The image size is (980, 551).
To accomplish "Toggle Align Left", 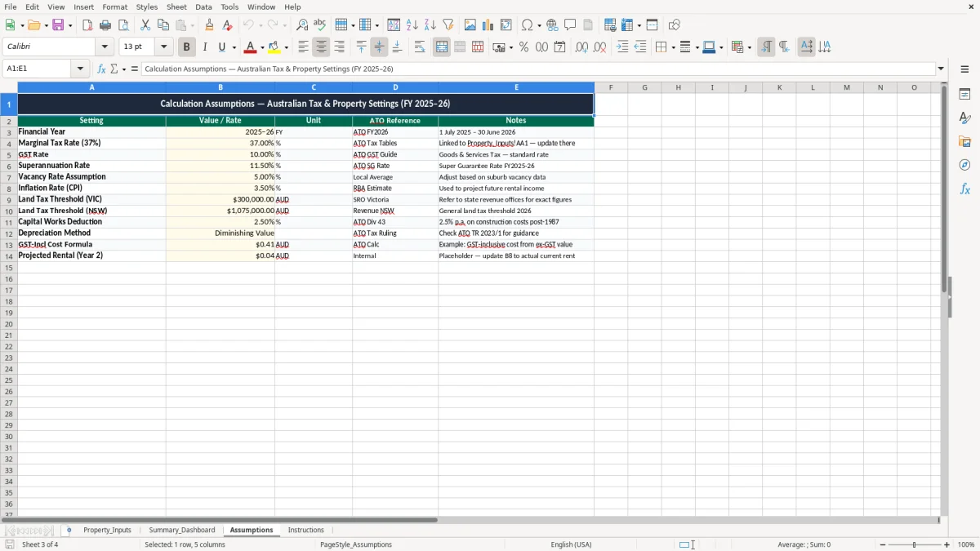I will 304,47.
